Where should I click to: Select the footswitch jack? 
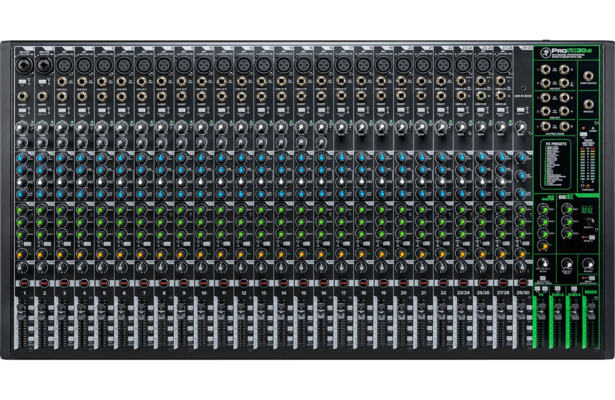(x=588, y=76)
